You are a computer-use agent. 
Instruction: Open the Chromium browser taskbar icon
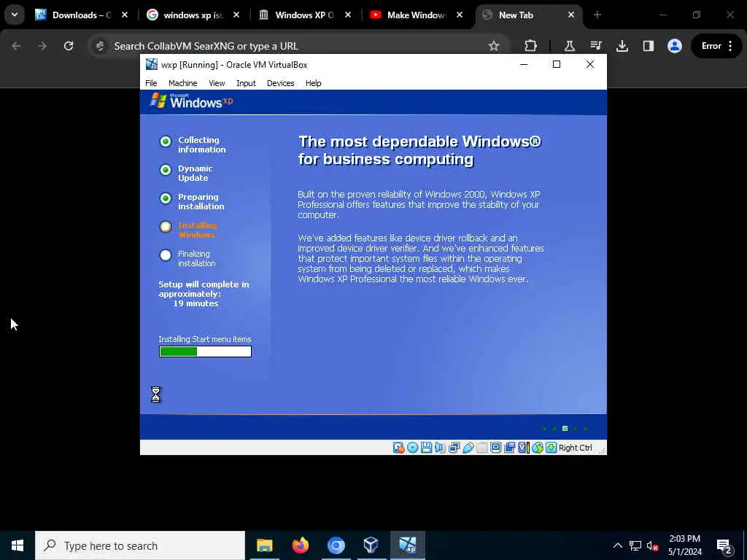[336, 545]
